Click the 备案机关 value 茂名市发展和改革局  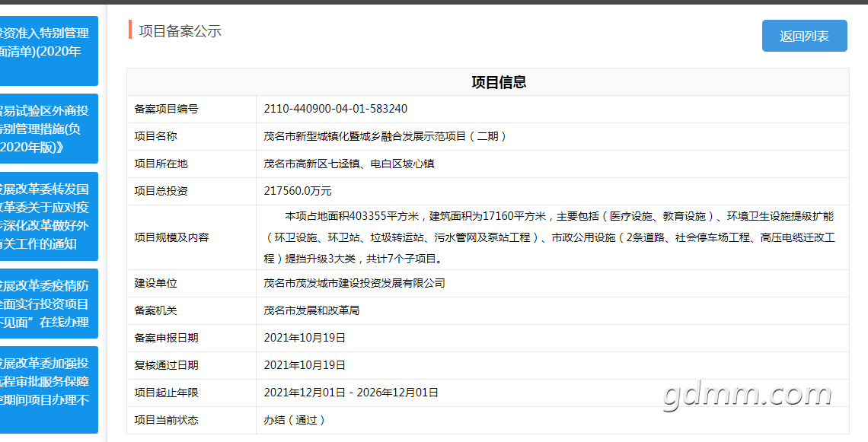(311, 311)
